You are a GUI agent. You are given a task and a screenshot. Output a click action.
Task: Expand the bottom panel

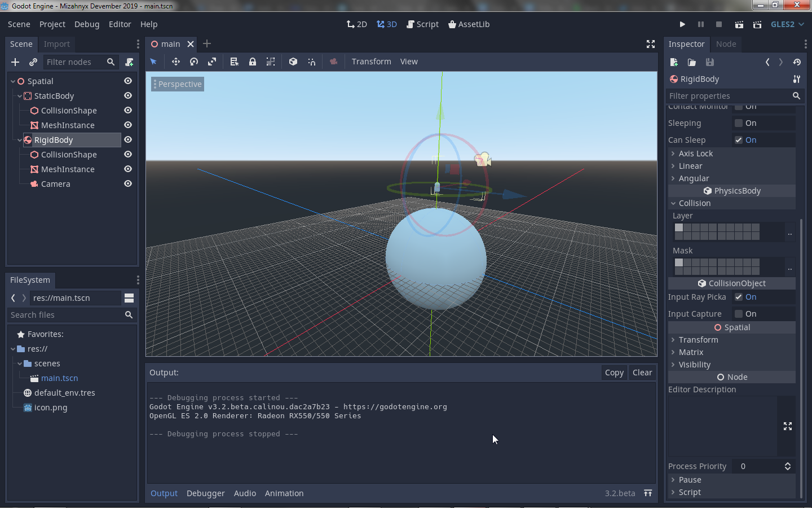tap(648, 493)
